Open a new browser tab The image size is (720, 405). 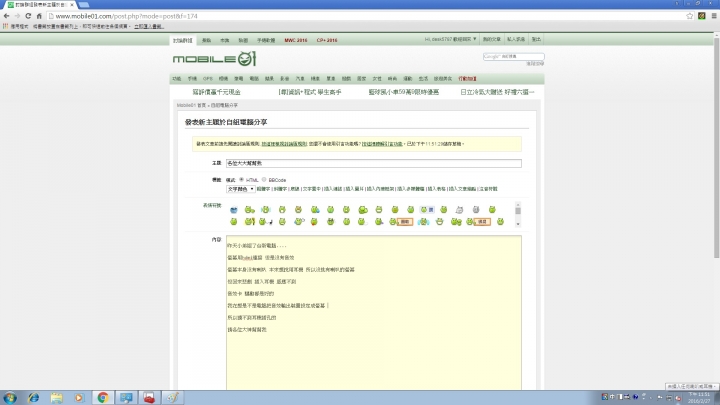pyautogui.click(x=84, y=5)
